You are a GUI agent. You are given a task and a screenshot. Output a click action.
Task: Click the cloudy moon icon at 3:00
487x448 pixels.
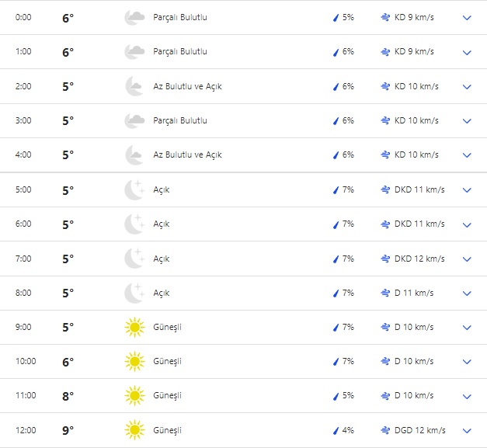(x=134, y=120)
